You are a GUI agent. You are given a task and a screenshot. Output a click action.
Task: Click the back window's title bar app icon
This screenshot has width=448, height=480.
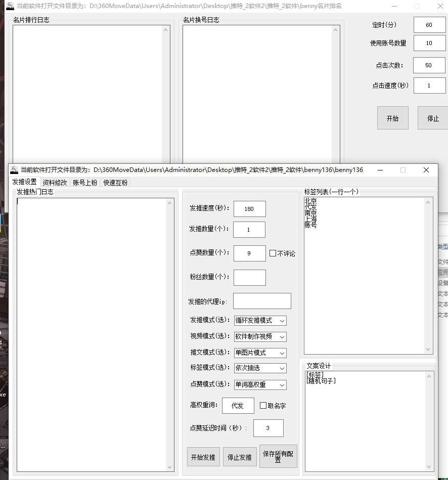pyautogui.click(x=10, y=6)
